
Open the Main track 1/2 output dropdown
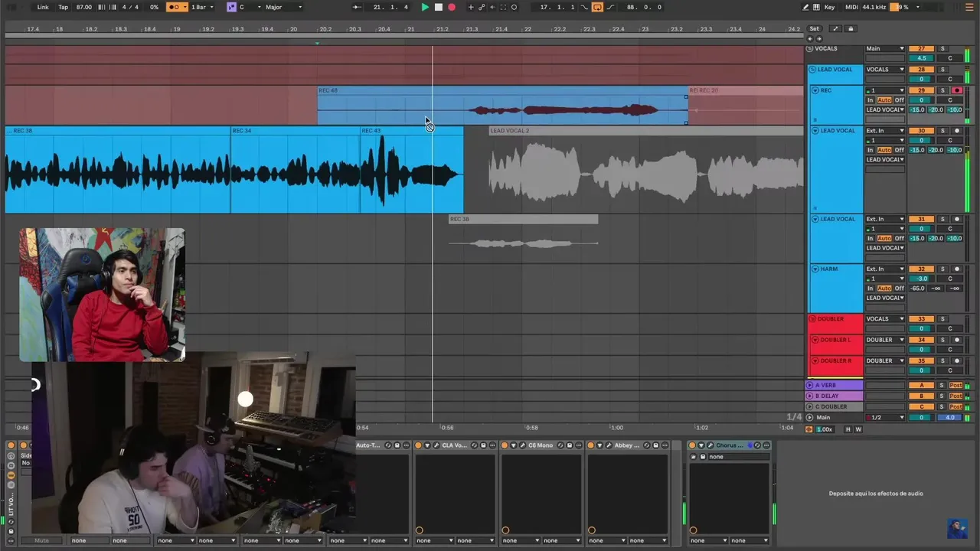[885, 417]
